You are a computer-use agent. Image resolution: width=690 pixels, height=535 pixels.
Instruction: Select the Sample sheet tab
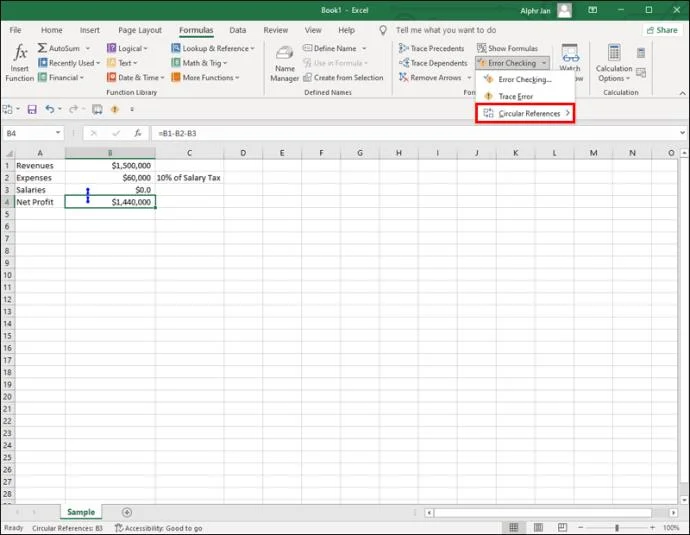click(81, 512)
